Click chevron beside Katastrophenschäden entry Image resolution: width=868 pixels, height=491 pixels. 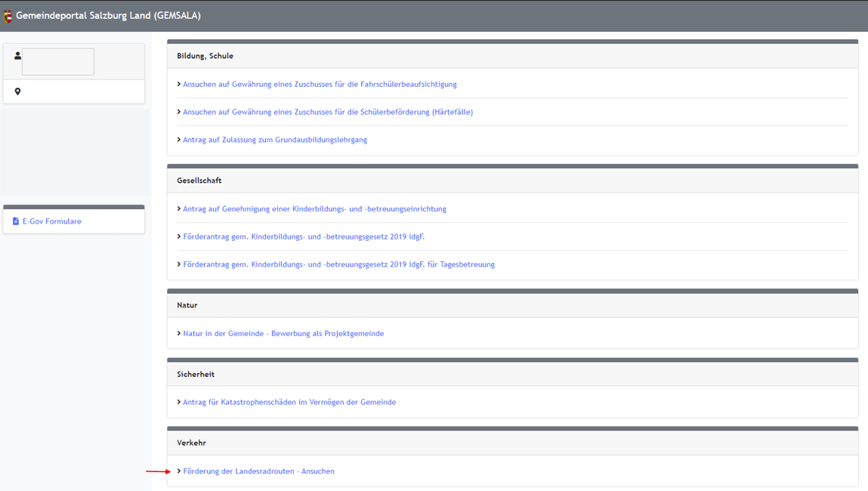click(x=179, y=403)
